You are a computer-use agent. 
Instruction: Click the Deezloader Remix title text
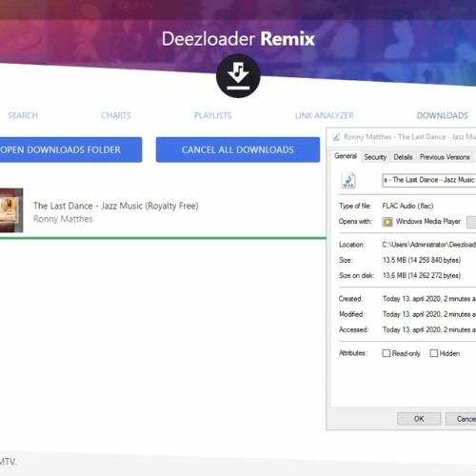coord(238,39)
